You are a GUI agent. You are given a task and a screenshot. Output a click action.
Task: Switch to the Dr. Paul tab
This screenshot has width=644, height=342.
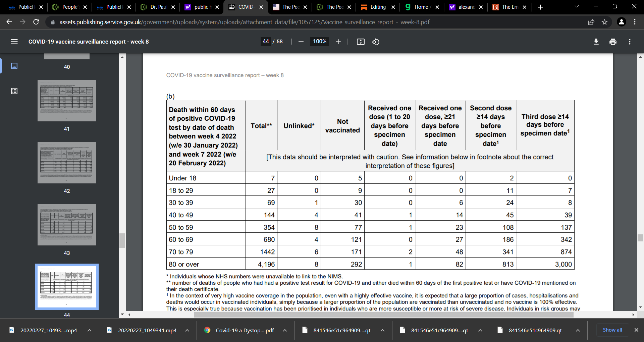pyautogui.click(x=158, y=7)
